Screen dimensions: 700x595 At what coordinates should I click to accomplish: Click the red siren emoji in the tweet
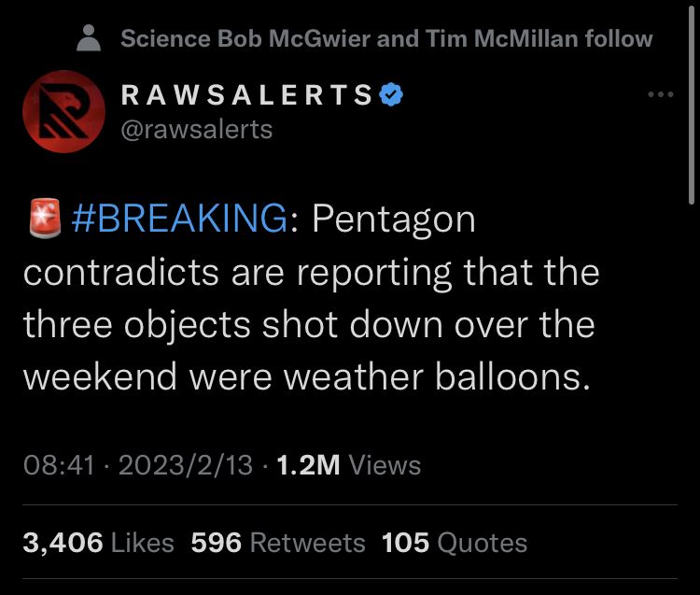pyautogui.click(x=41, y=220)
